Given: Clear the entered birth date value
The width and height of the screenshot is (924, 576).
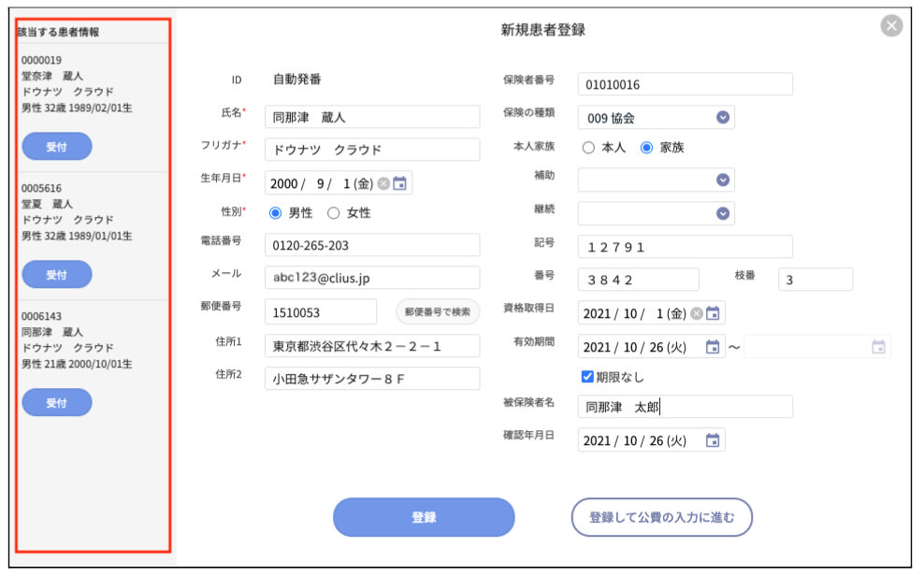Looking at the screenshot, I should (383, 183).
